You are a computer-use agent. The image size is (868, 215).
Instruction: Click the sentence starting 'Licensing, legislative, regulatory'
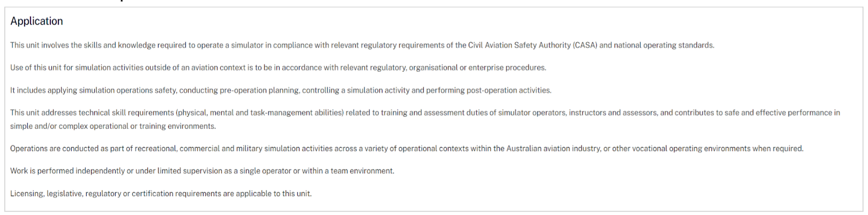pos(161,194)
